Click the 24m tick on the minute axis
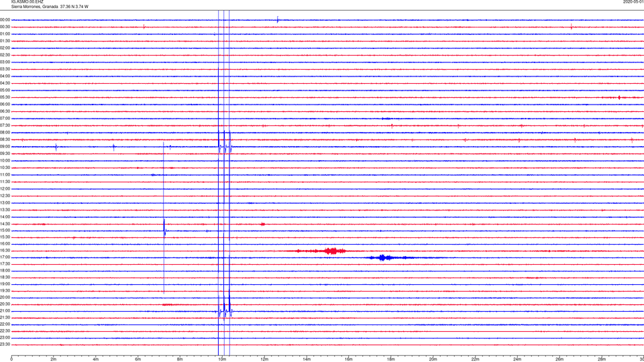 [x=517, y=359]
